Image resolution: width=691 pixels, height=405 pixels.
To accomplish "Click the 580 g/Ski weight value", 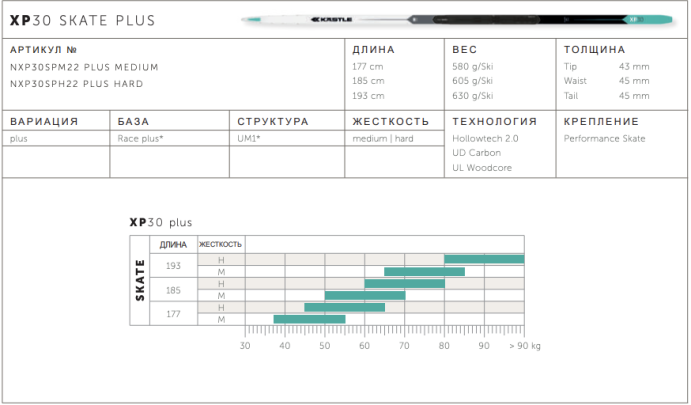I will pos(473,66).
